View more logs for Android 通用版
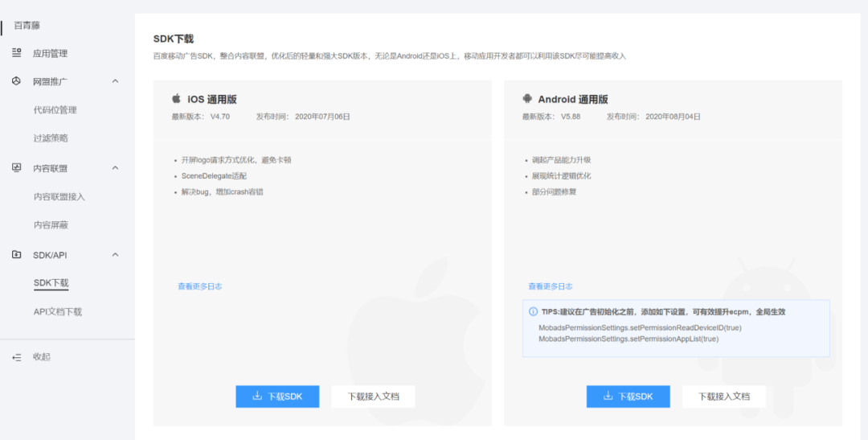Screen dimensions: 868x440 tap(551, 286)
